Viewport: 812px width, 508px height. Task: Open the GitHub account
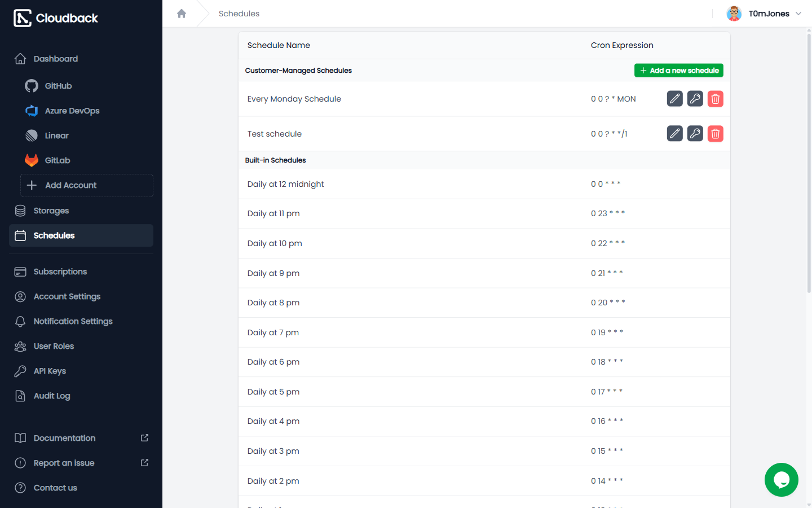[x=87, y=86]
